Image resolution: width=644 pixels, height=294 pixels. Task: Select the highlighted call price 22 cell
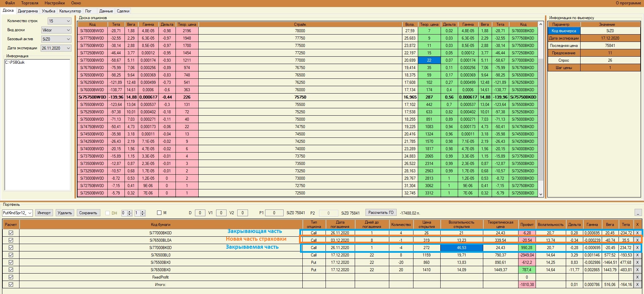[x=429, y=60]
